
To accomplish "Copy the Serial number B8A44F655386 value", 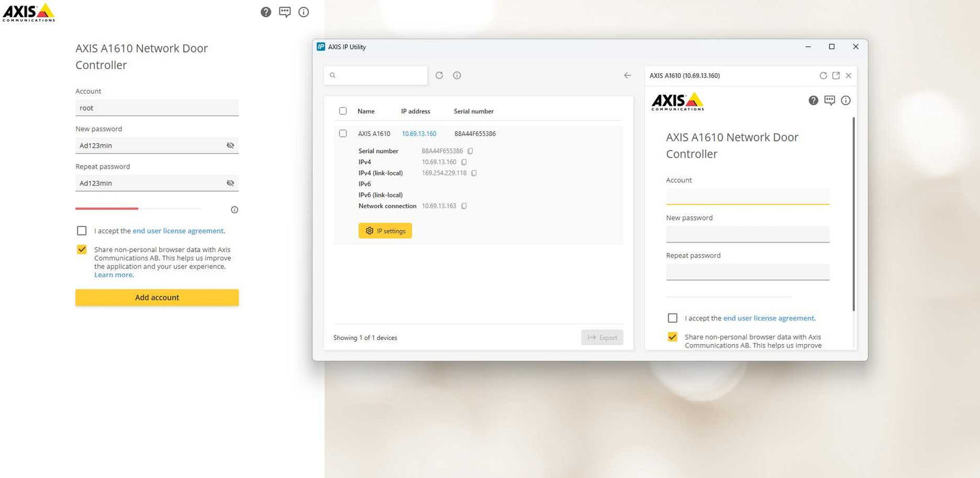I will 470,151.
